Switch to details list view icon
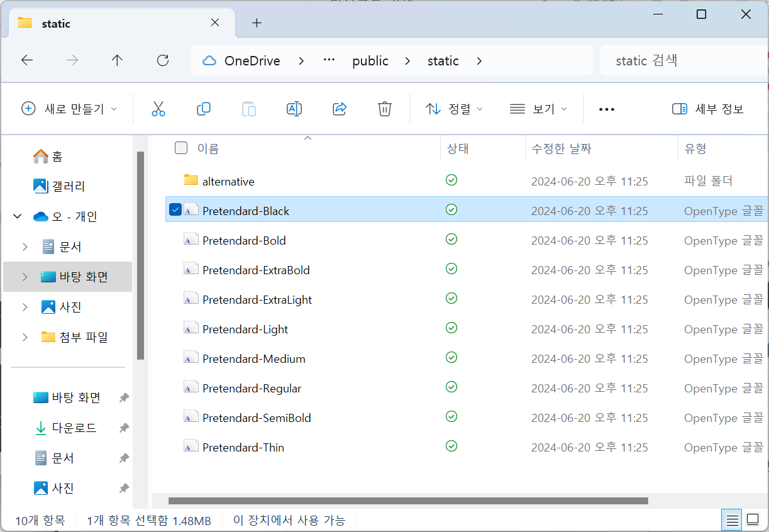769x532 pixels. 732,520
